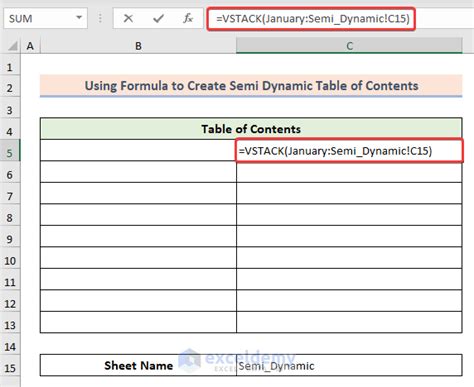Screen dimensions: 474x387
Task: Click the 'Sheet Name' label cell
Action: pos(138,365)
